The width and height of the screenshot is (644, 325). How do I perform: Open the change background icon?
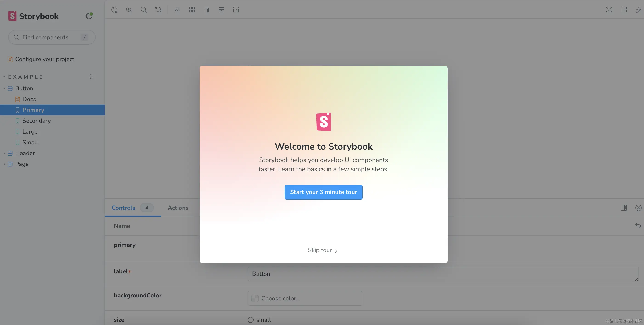click(177, 10)
